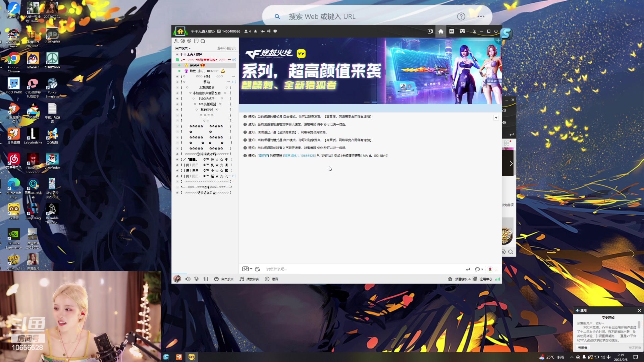Report the channel with the shield alert icon
Screen dimensions: 644x362
click(x=275, y=32)
